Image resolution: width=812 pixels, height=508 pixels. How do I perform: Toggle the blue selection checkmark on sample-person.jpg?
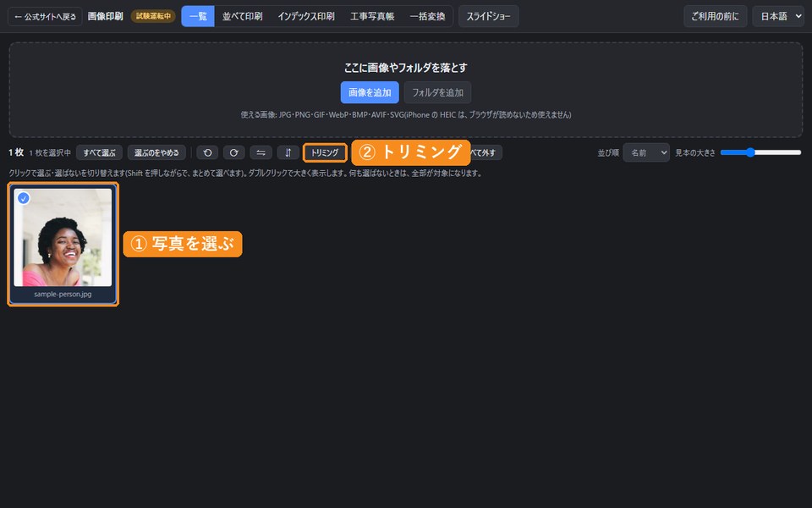pyautogui.click(x=24, y=198)
